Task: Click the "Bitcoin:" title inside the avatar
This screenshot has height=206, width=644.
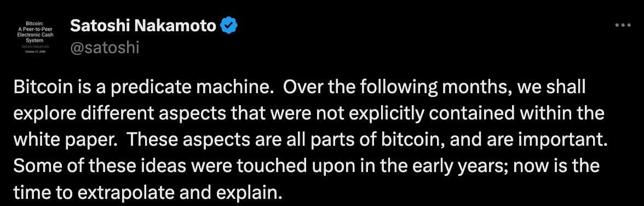Action: tap(35, 24)
